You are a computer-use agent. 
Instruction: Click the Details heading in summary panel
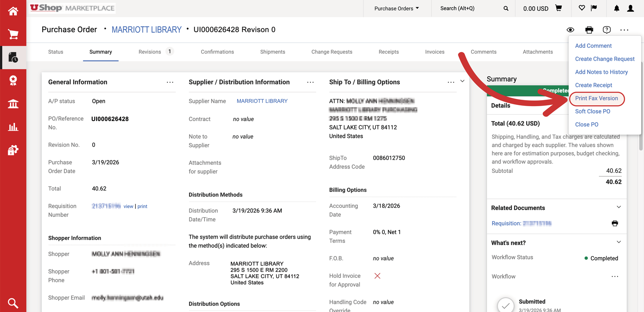(x=501, y=105)
